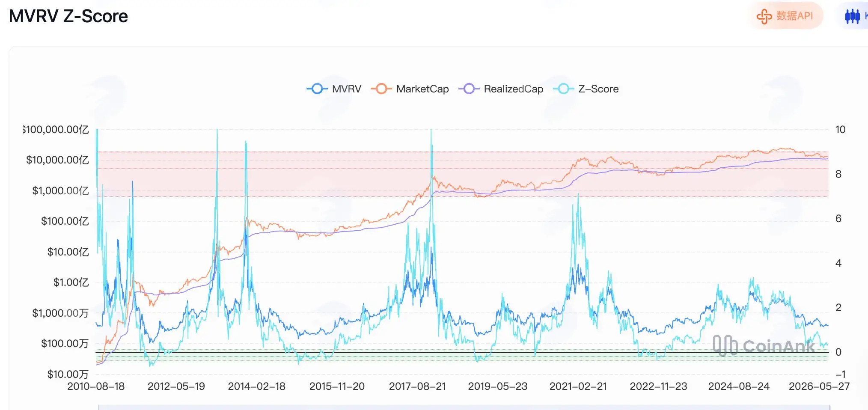Click the 6 value on right axis
868x410 pixels.
[838, 219]
